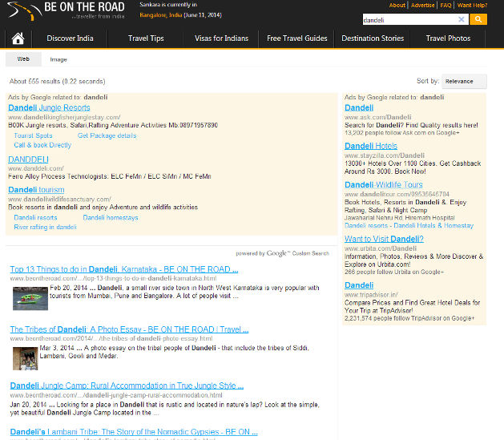Click the www.tripadvisor.in/ URL text

point(371,294)
